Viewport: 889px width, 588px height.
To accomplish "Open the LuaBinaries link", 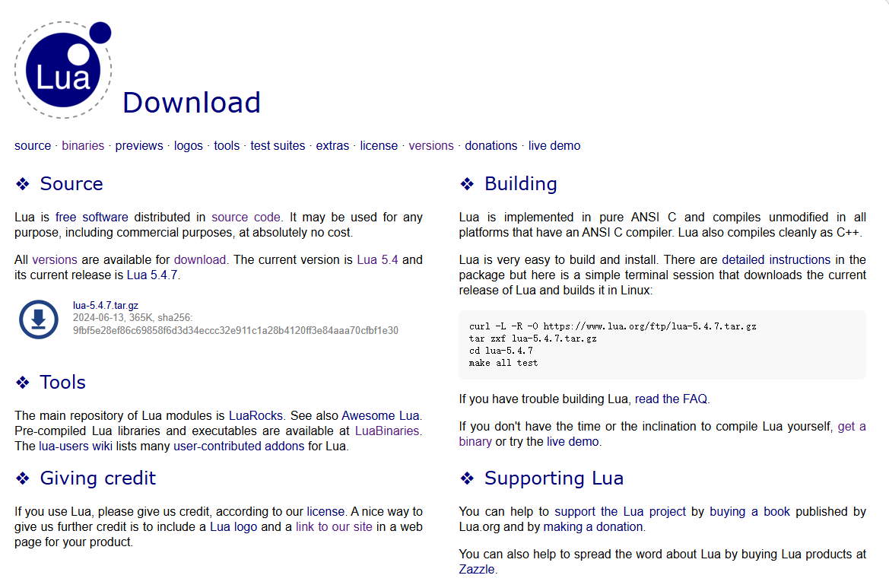I will (387, 431).
